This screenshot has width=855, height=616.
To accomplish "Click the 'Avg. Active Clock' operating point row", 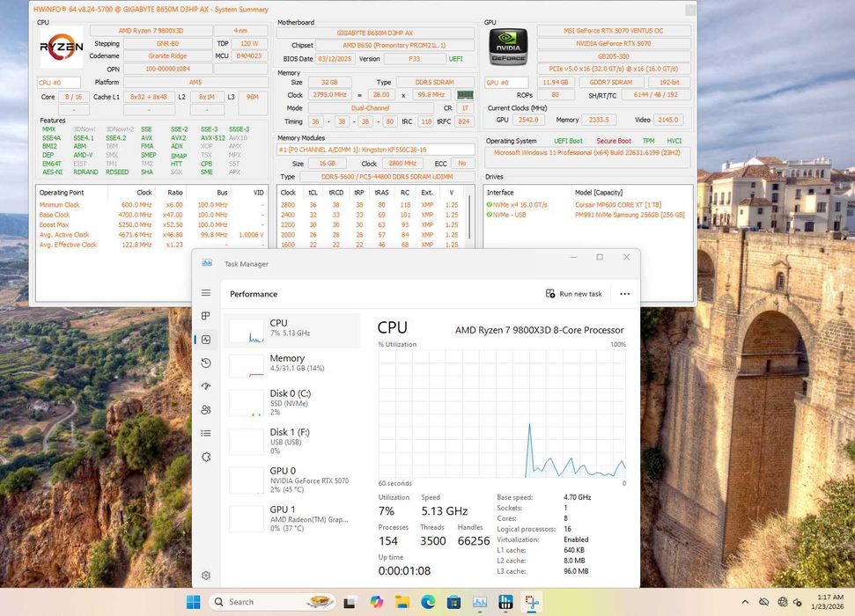I will [151, 235].
